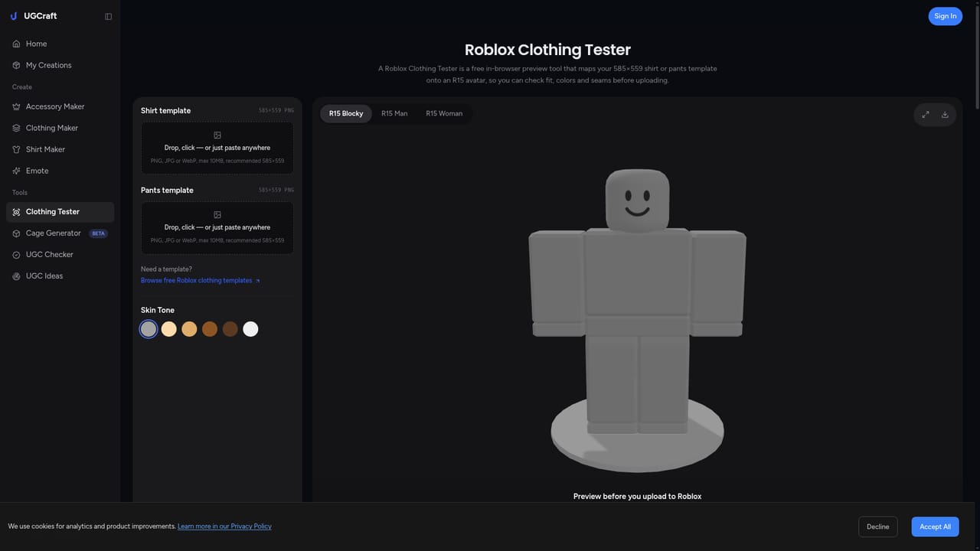Click the UGCraft logo icon

[x=14, y=16]
